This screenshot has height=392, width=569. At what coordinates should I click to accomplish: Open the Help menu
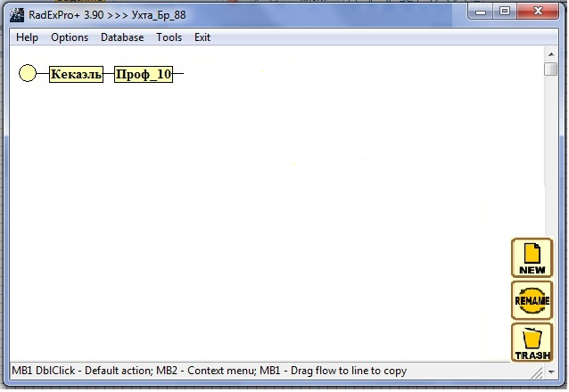28,37
